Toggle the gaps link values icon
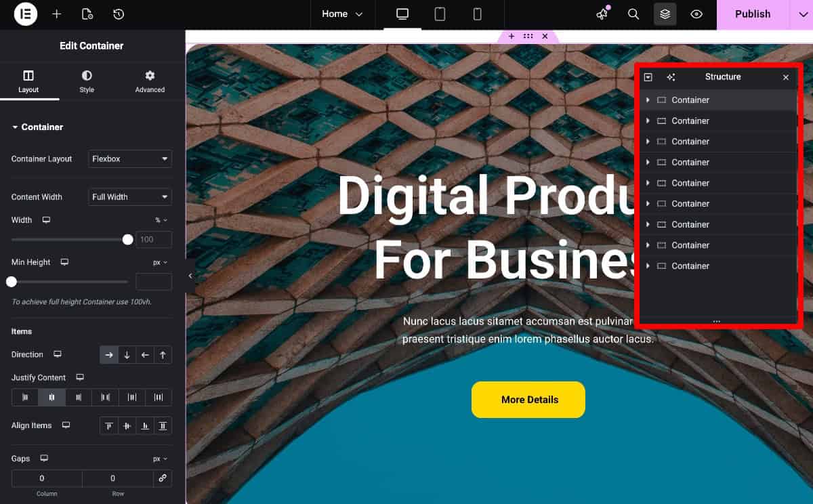 [x=163, y=478]
